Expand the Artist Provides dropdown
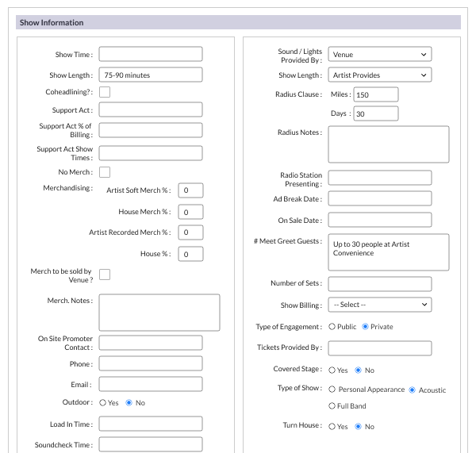The height and width of the screenshot is (453, 476). 379,75
